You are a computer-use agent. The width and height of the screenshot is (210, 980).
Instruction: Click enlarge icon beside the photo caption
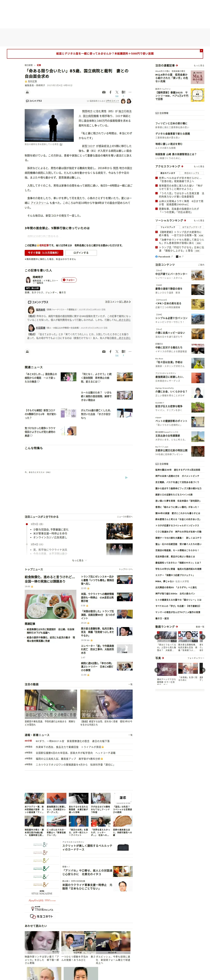point(61,145)
